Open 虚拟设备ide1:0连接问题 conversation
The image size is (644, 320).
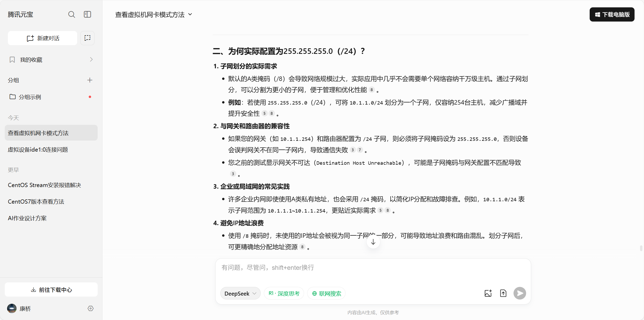click(x=38, y=149)
